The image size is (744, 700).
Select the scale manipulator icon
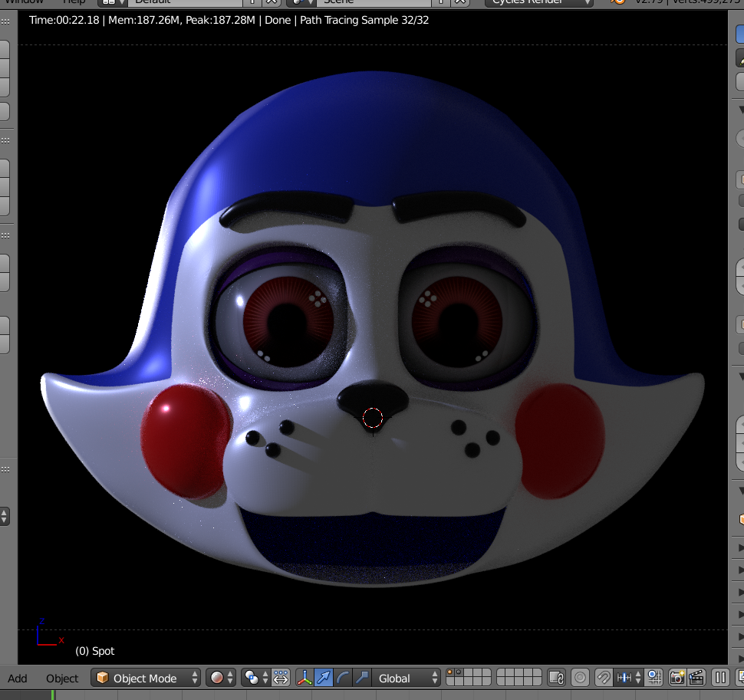(362, 679)
